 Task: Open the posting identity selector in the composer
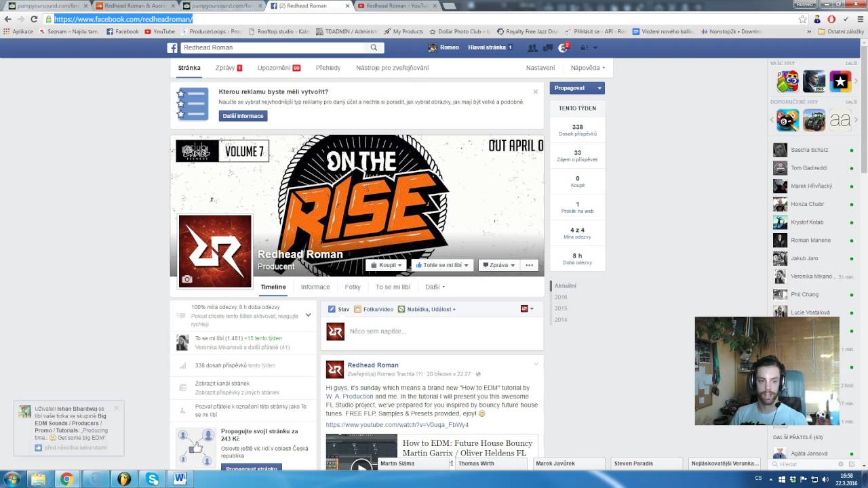(x=527, y=308)
